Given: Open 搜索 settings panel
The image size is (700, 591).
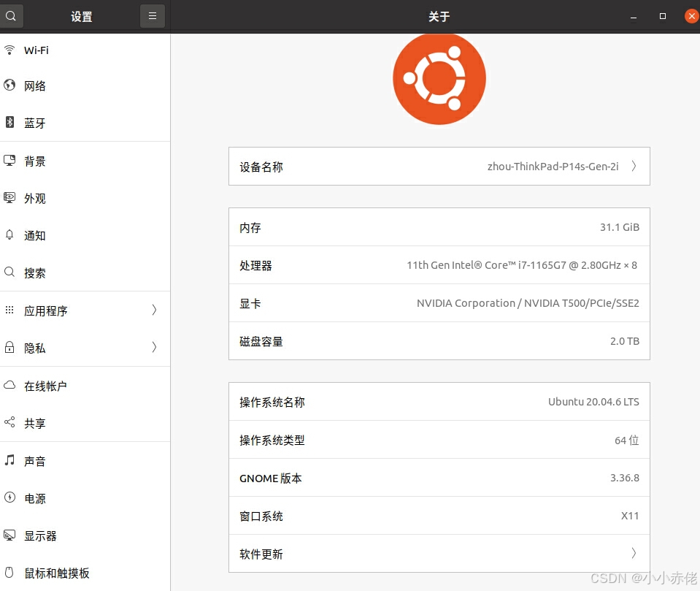Looking at the screenshot, I should click(85, 272).
